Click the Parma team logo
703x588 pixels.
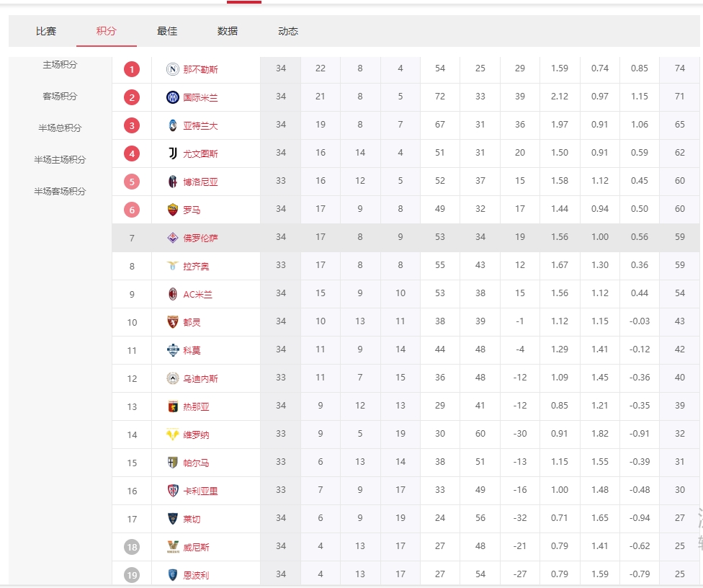click(x=173, y=463)
